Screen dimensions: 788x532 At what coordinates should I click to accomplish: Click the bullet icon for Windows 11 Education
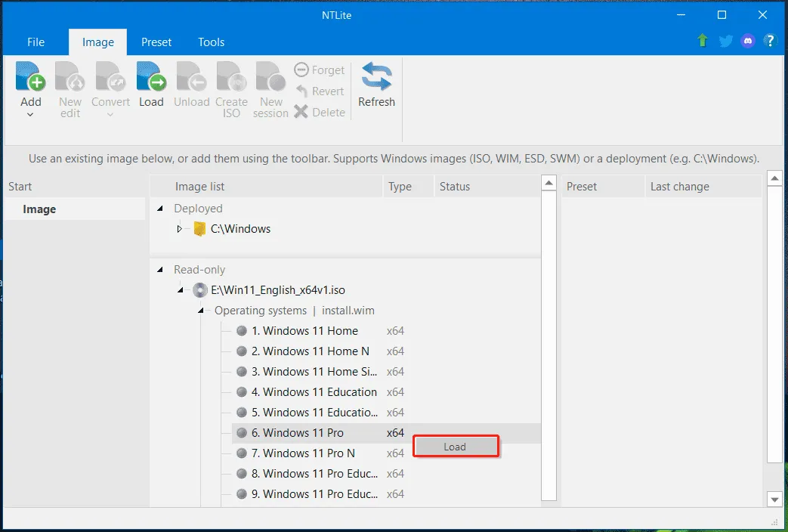[242, 391]
